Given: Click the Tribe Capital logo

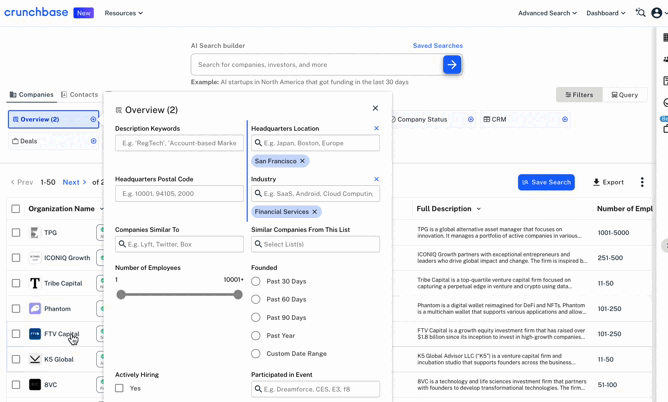Looking at the screenshot, I should click(35, 283).
